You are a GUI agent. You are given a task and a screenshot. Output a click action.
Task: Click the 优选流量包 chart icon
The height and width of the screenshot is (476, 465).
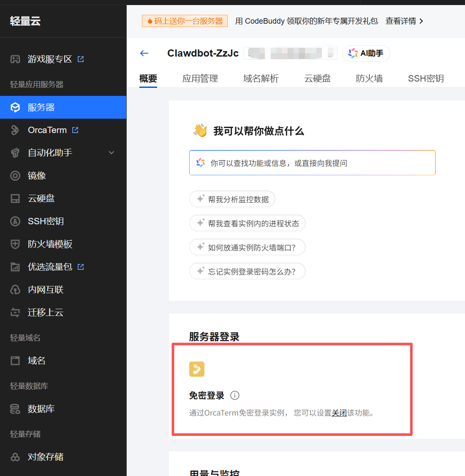[x=15, y=267]
